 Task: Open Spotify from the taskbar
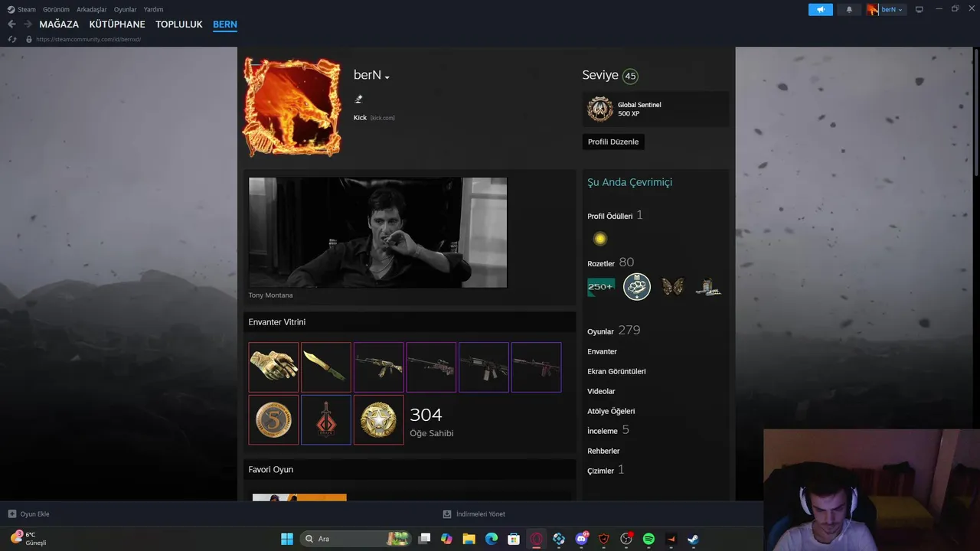click(648, 539)
